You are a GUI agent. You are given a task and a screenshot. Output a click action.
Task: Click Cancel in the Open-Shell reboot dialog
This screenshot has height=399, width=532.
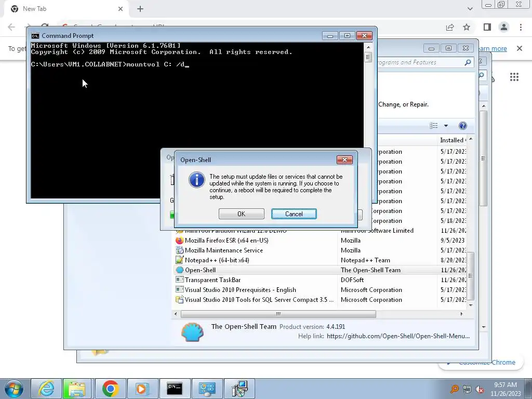(294, 214)
